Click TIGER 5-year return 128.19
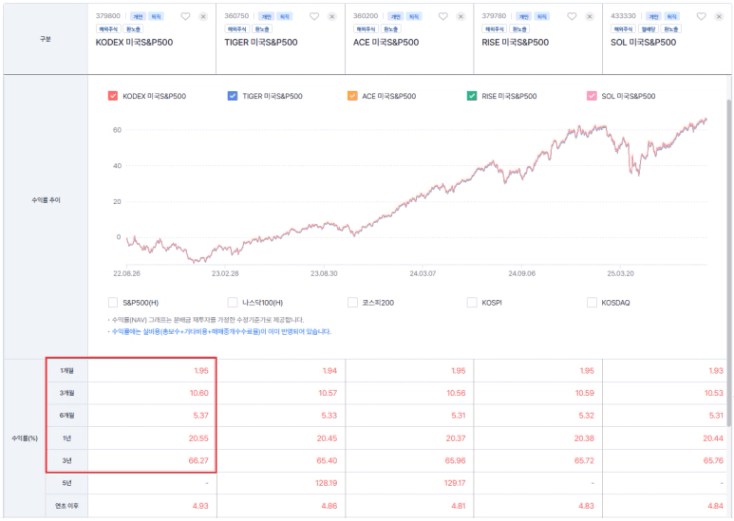Screen dimensions: 734x521 point(326,483)
